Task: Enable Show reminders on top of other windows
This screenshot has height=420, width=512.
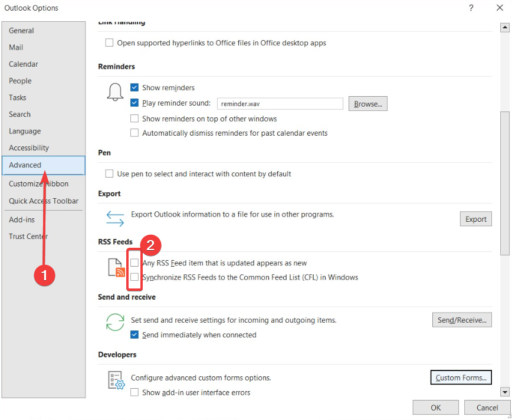Action: 134,119
